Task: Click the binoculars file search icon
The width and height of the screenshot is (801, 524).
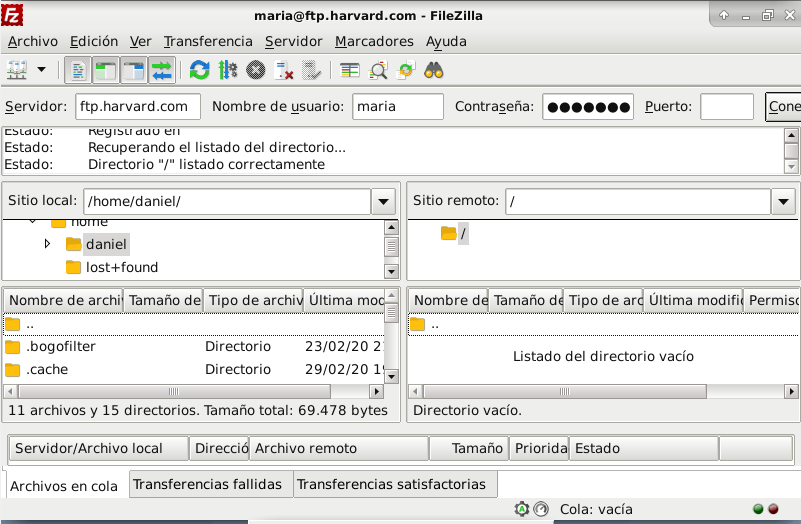Action: click(x=434, y=70)
